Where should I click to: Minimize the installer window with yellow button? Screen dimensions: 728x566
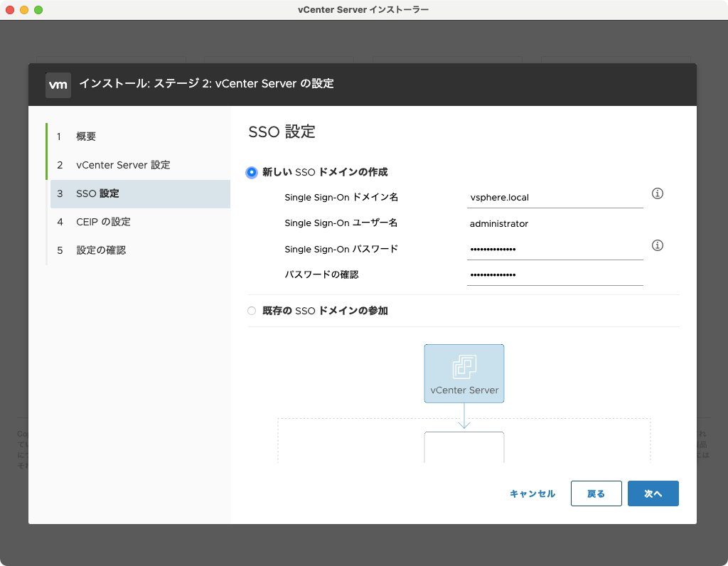click(x=24, y=10)
